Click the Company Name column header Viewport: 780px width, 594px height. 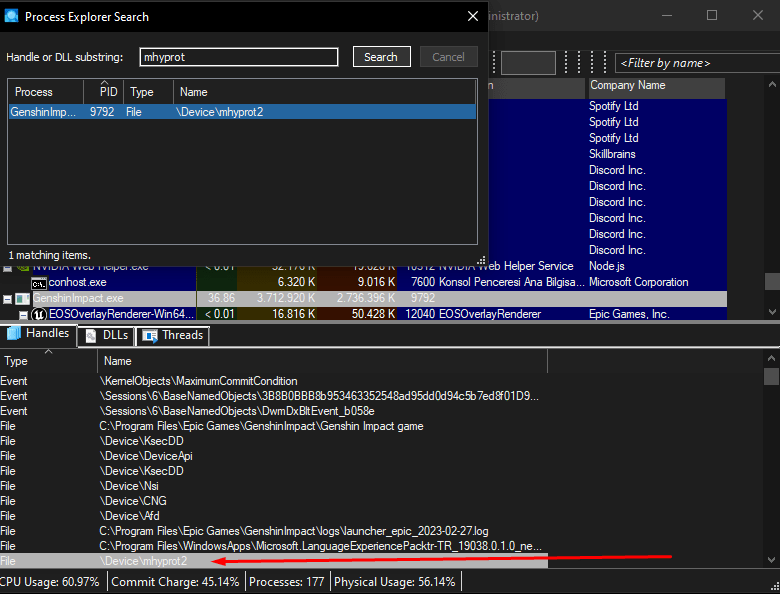point(656,86)
